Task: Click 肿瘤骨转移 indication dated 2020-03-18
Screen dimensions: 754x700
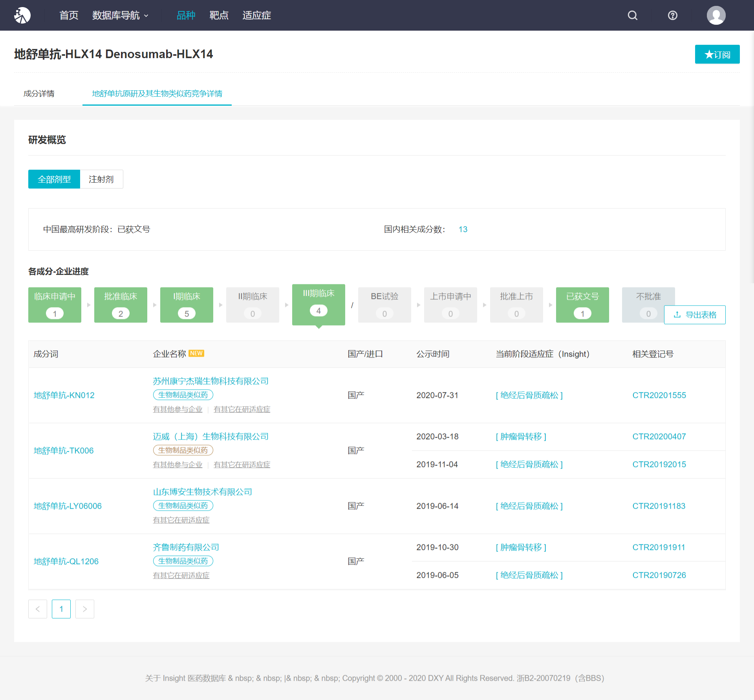Action: point(521,436)
